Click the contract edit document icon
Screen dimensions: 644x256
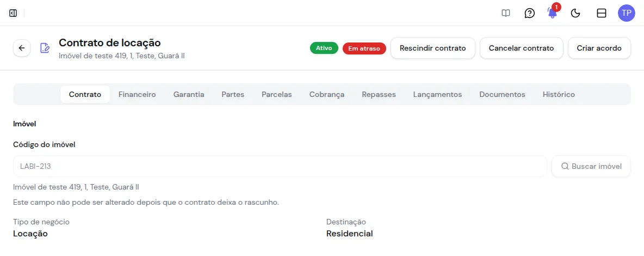coord(45,48)
